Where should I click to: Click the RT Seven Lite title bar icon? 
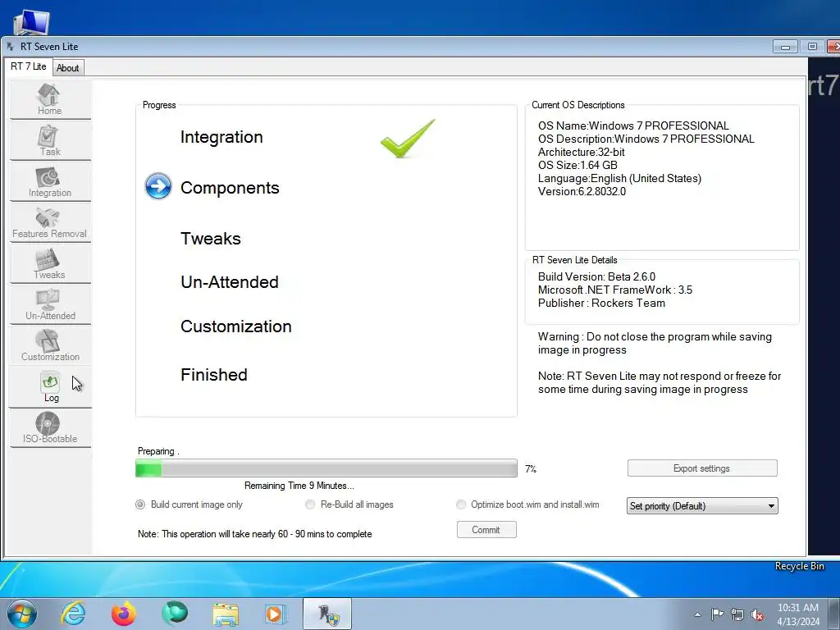coord(11,47)
